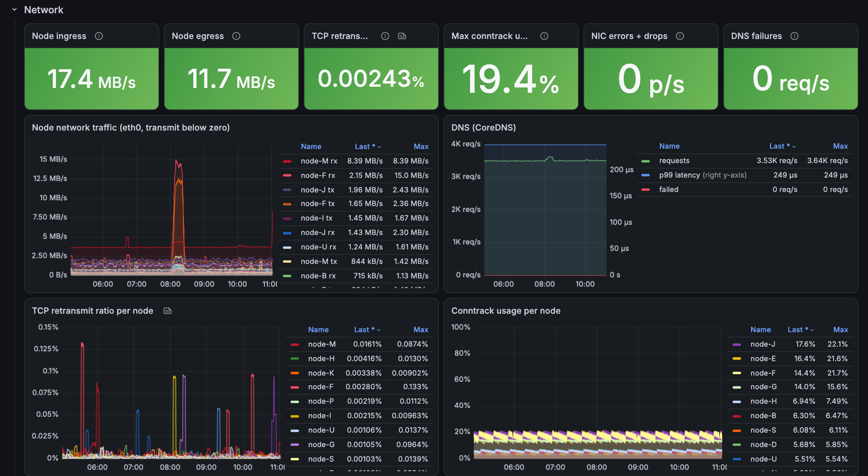Open info icon on DNS failures panel
This screenshot has height=476, width=868.
click(x=794, y=36)
